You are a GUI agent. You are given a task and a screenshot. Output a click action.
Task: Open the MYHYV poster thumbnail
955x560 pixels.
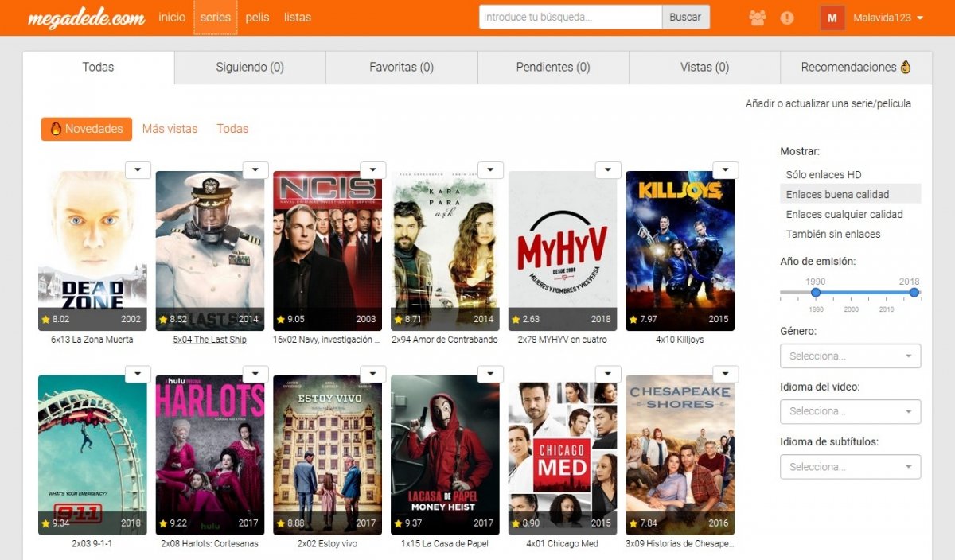coord(563,251)
